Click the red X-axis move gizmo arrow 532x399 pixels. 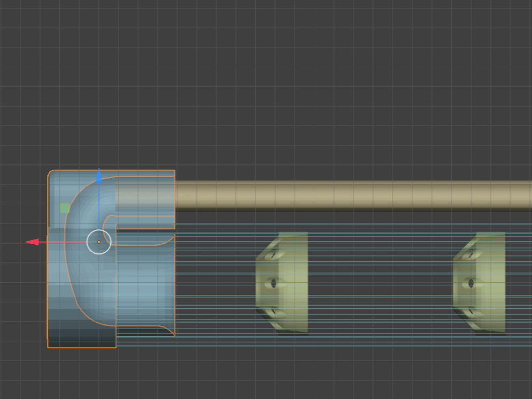pos(32,242)
